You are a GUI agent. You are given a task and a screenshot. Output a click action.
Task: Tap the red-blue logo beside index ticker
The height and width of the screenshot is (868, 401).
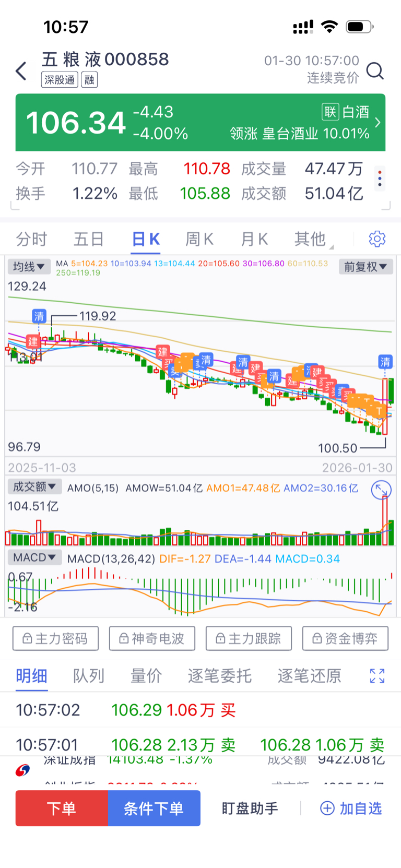click(22, 770)
